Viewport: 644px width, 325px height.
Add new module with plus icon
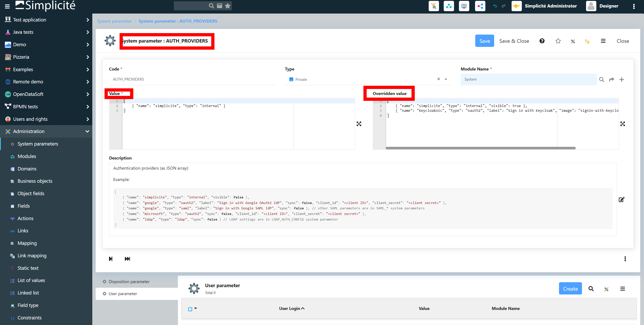tap(621, 80)
